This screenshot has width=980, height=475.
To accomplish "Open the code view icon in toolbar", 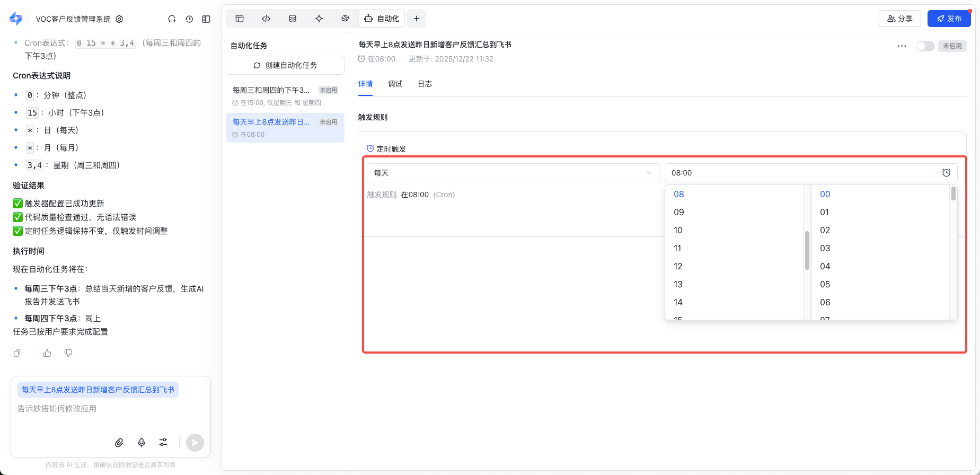I will (266, 19).
